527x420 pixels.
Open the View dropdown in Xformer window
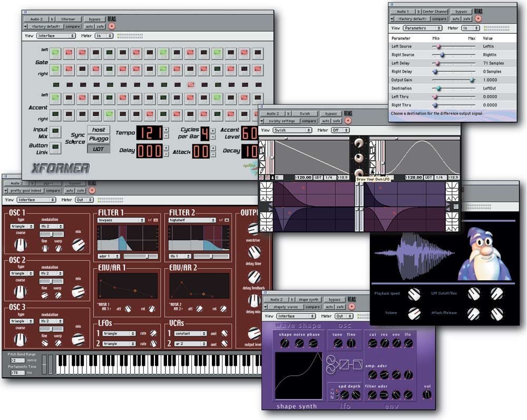[x=56, y=36]
